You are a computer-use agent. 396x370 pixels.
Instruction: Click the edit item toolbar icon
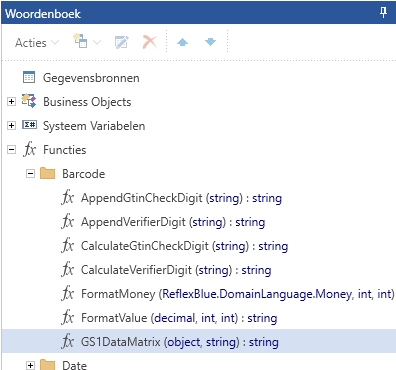click(122, 42)
